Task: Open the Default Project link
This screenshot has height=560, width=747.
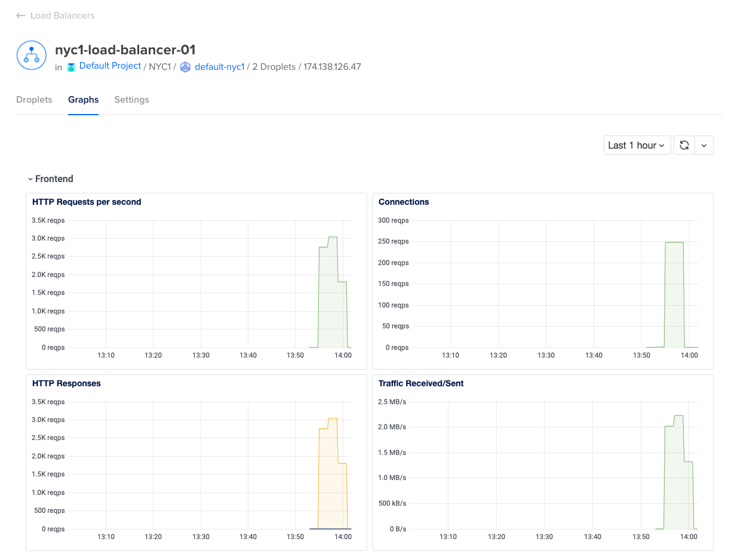Action: point(110,66)
